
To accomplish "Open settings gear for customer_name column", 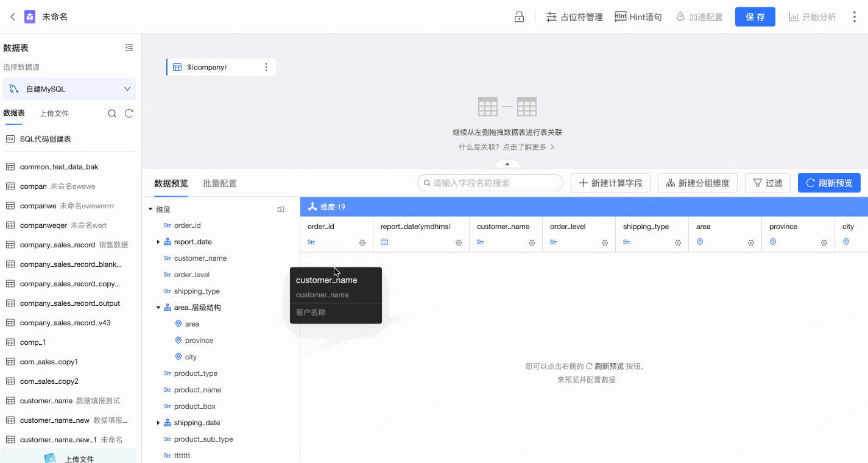I will pyautogui.click(x=532, y=242).
